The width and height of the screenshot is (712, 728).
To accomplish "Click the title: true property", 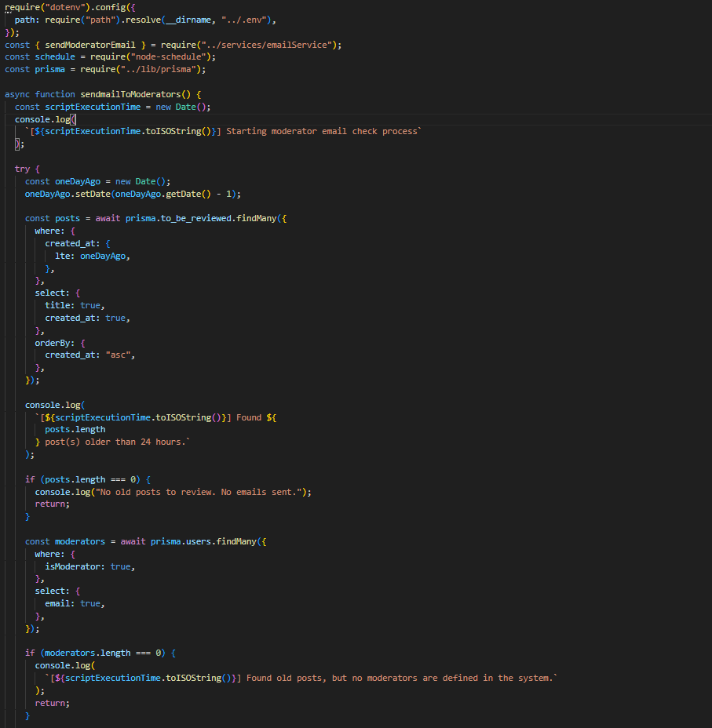I will 74,305.
